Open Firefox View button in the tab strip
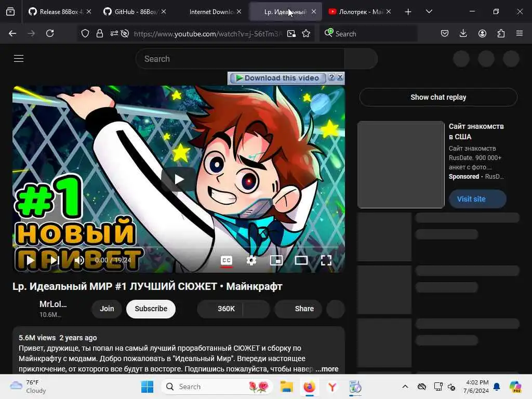532x399 pixels. click(x=10, y=11)
